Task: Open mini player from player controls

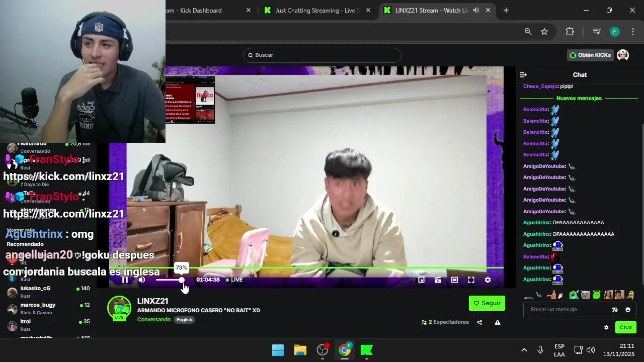Action: point(422,280)
